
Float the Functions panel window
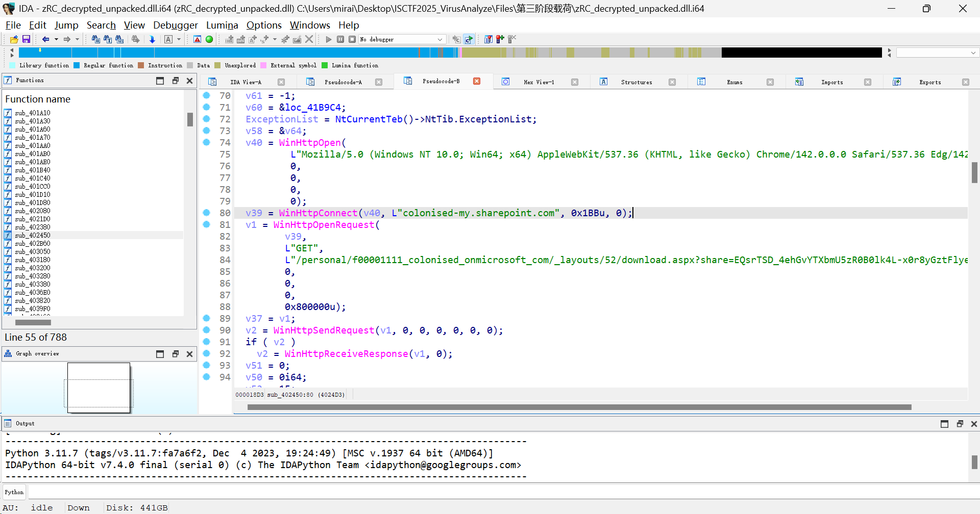point(175,81)
